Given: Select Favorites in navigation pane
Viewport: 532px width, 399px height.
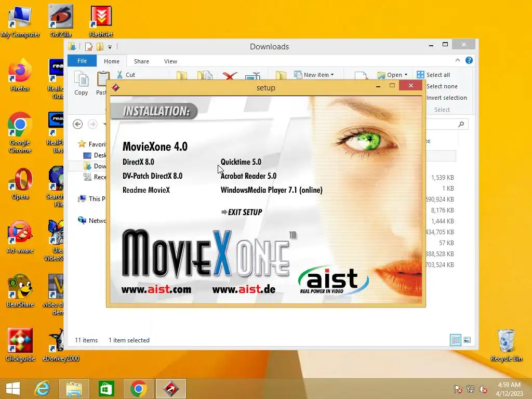Looking at the screenshot, I should 91,144.
